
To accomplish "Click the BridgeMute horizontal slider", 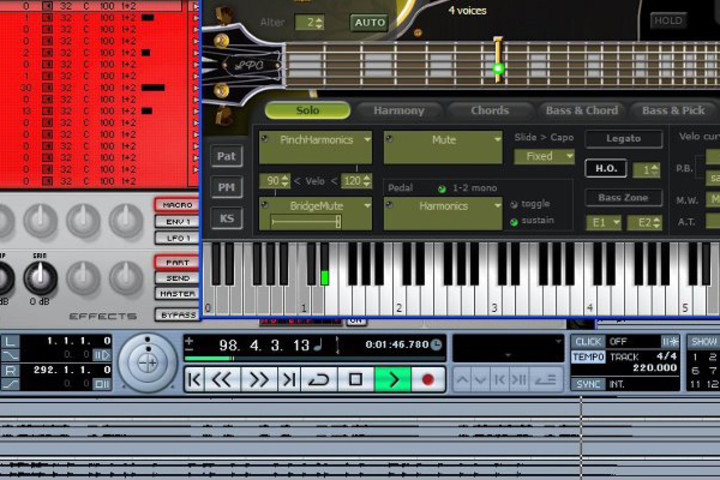I will [306, 222].
